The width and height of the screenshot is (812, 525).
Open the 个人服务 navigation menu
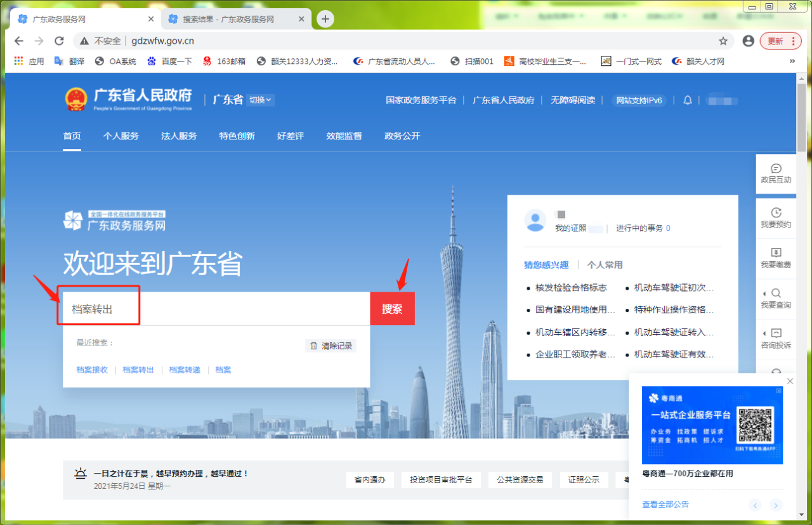(x=121, y=136)
